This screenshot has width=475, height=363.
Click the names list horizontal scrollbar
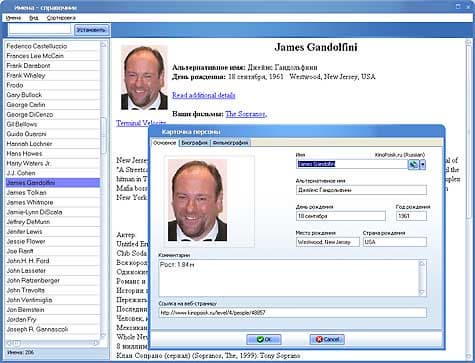coord(53,343)
